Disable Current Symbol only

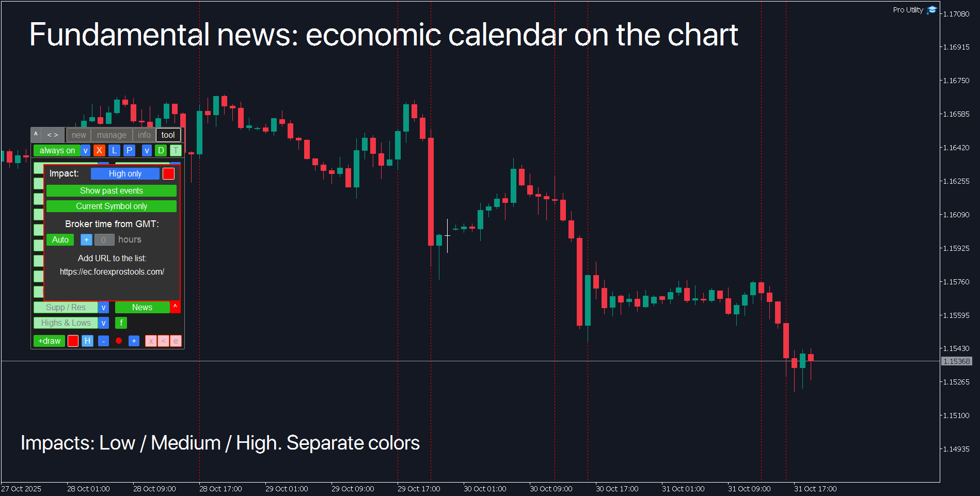tap(112, 206)
